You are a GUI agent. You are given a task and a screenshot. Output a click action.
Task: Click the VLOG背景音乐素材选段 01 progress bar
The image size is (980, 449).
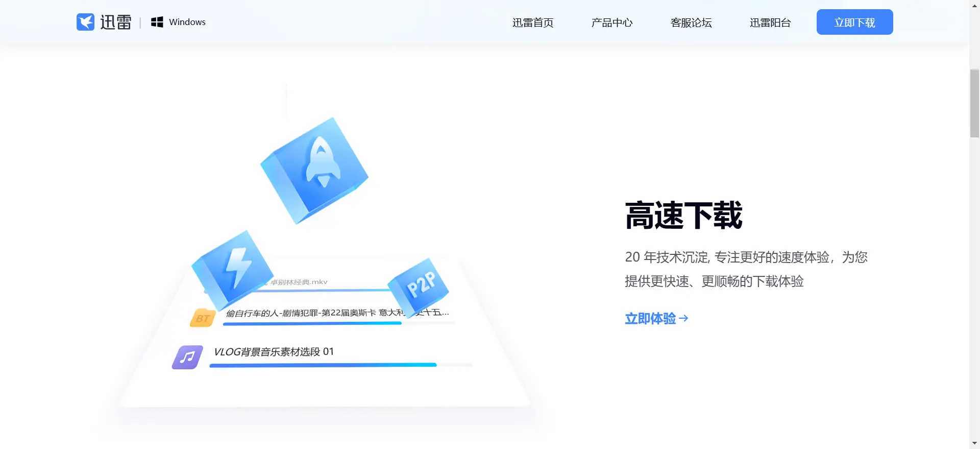coord(341,365)
